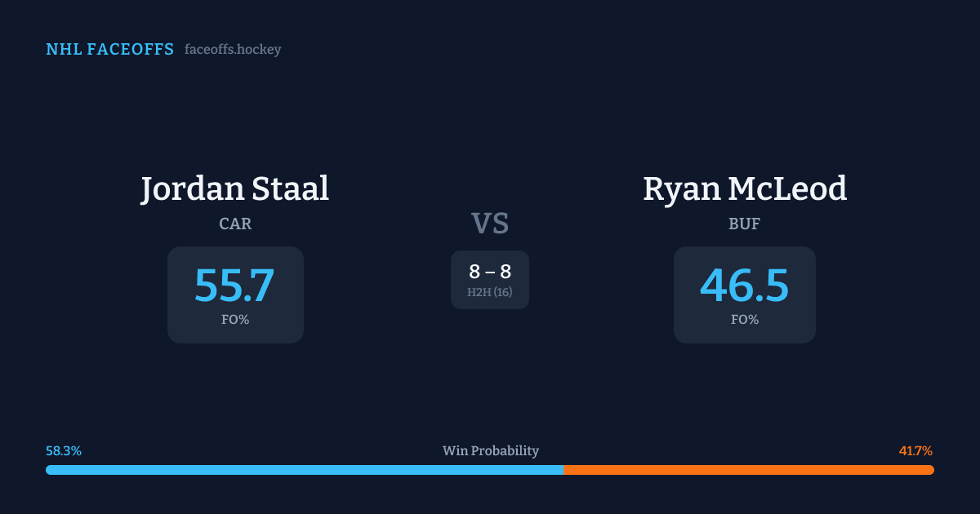Click the blue segment of probability bar
The image size is (980, 514).
[304, 470]
